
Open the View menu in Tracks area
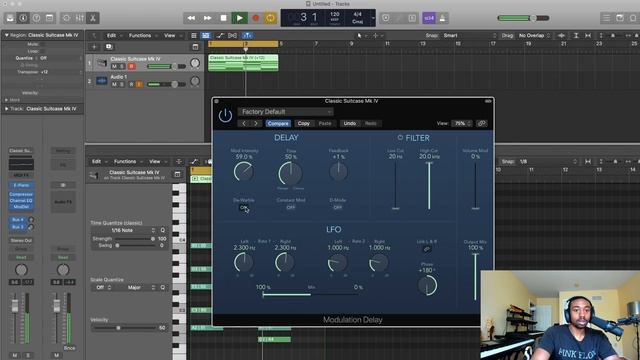tap(170, 36)
